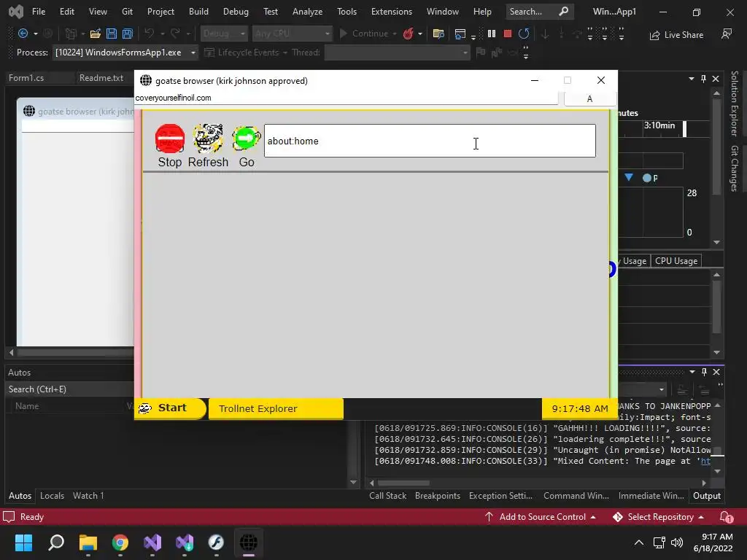The height and width of the screenshot is (560, 747).
Task: Open Output panel window position dropdown
Action: (x=692, y=372)
